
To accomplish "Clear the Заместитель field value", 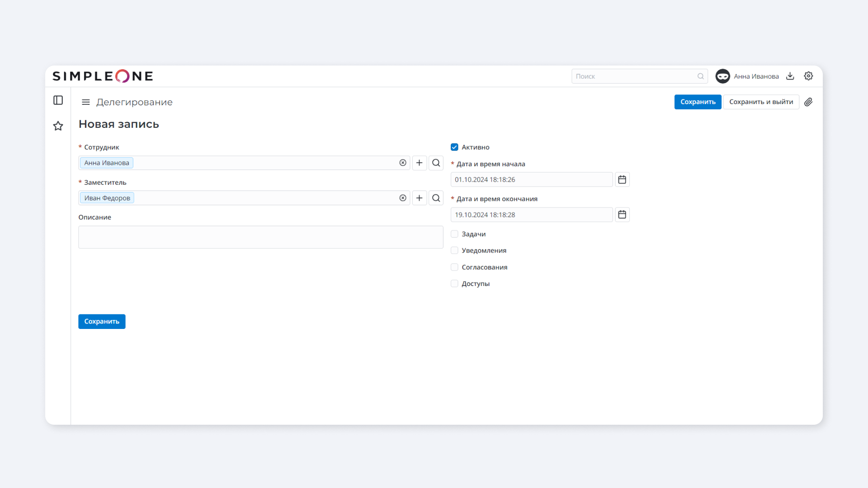I will click(x=402, y=198).
